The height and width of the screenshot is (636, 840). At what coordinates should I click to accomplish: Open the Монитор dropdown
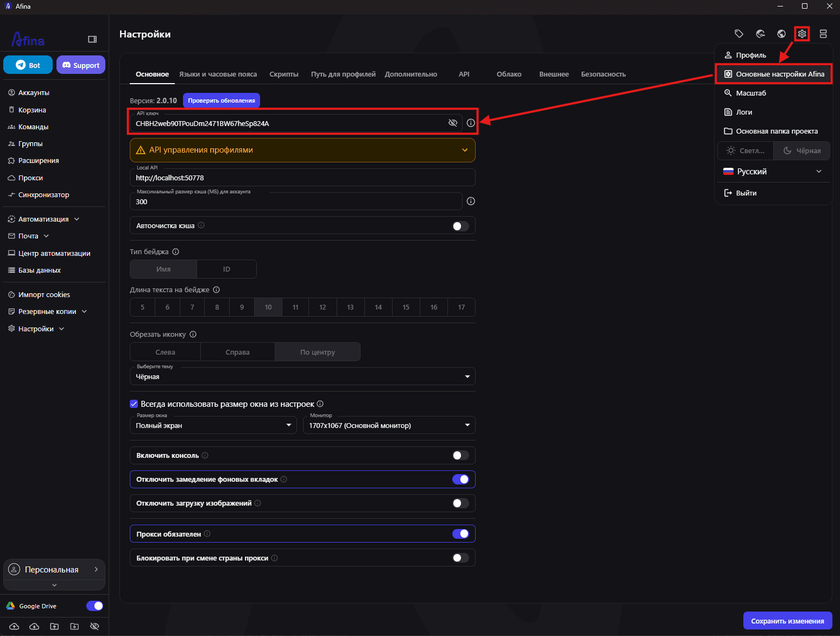click(x=389, y=425)
